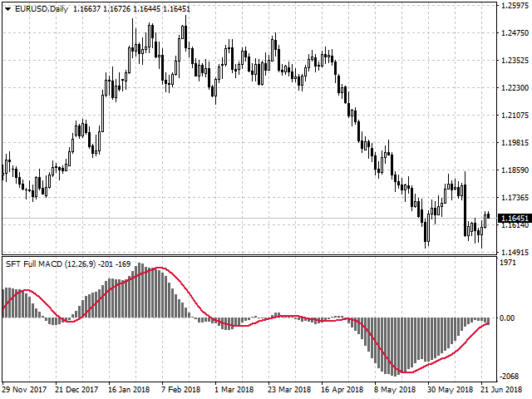Click the 1.24750 price scale value
The height and width of the screenshot is (399, 532).
[x=515, y=33]
